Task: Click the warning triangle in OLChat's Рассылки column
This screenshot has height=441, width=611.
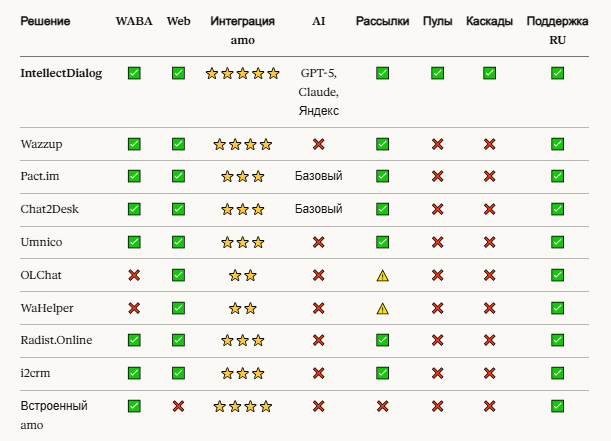Action: pos(382,276)
